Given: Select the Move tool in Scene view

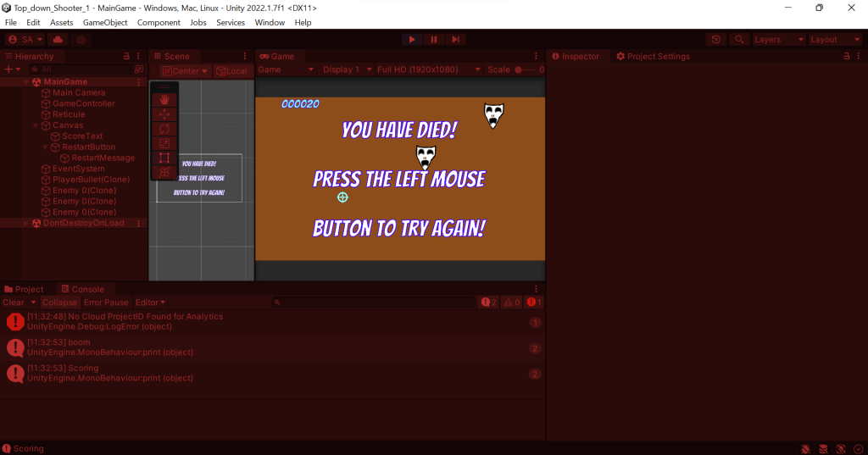Looking at the screenshot, I should (164, 114).
